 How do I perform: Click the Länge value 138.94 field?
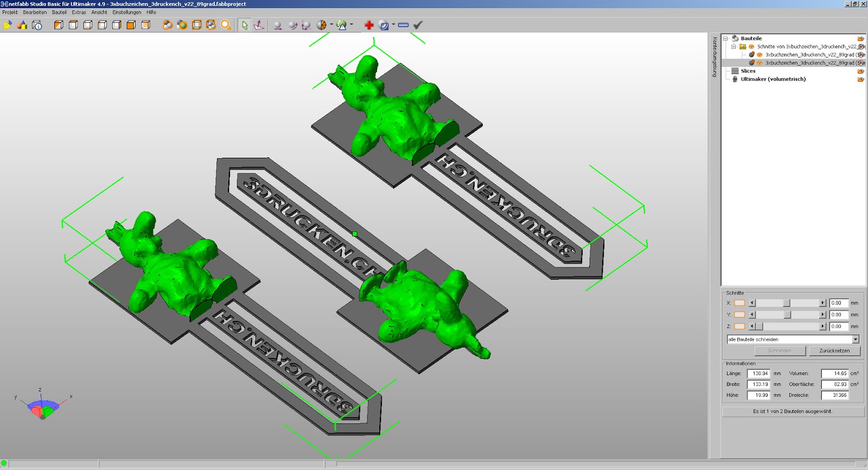[x=758, y=374]
